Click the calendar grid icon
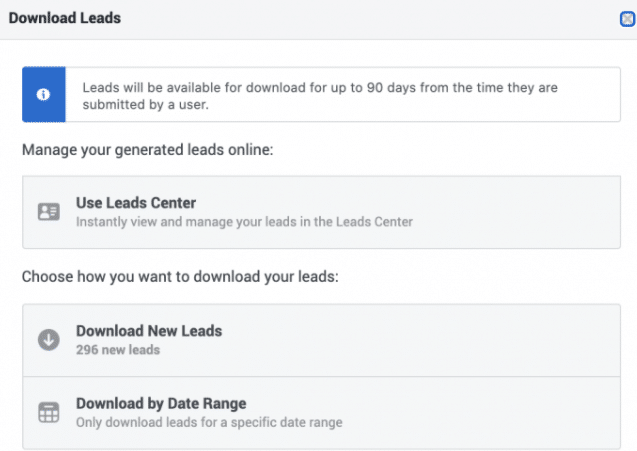This screenshot has height=451, width=637. (49, 412)
